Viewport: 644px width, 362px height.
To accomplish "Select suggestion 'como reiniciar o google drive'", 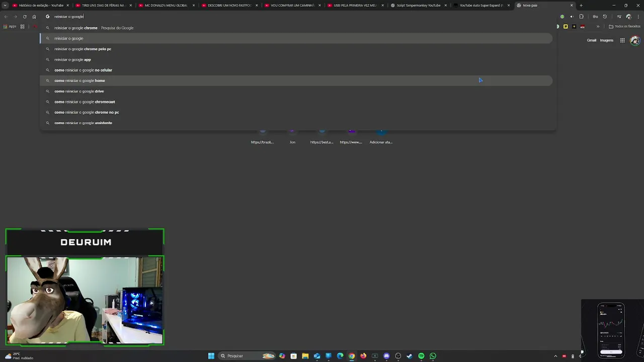I will (296, 91).
